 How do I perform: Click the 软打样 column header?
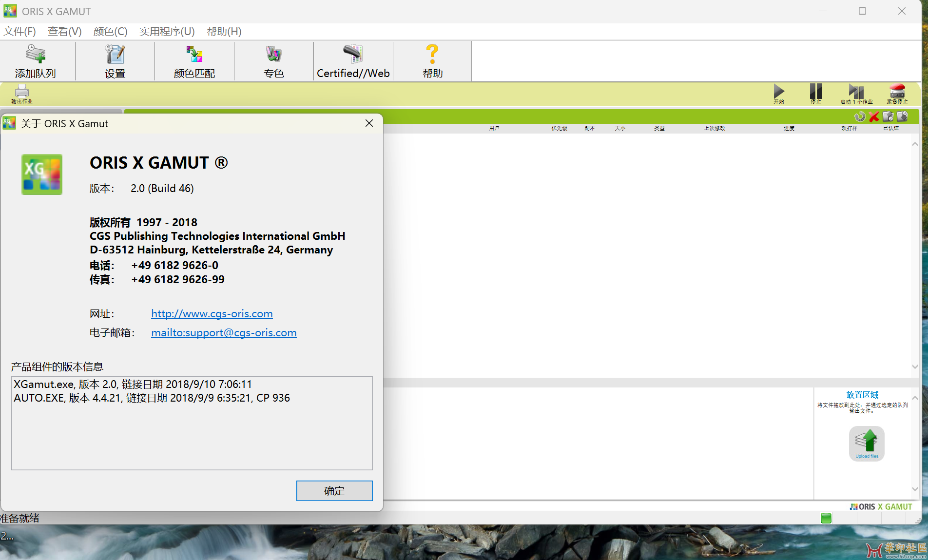click(849, 128)
